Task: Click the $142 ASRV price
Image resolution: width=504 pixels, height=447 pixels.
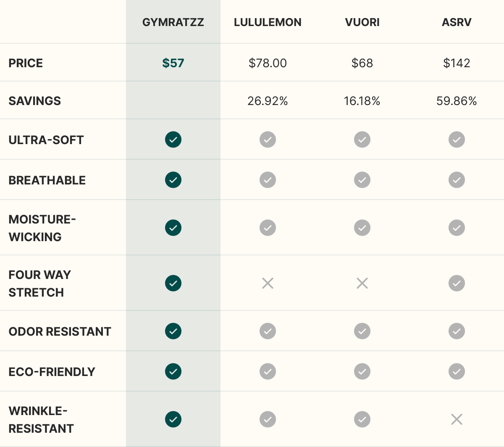Action: pos(457,63)
